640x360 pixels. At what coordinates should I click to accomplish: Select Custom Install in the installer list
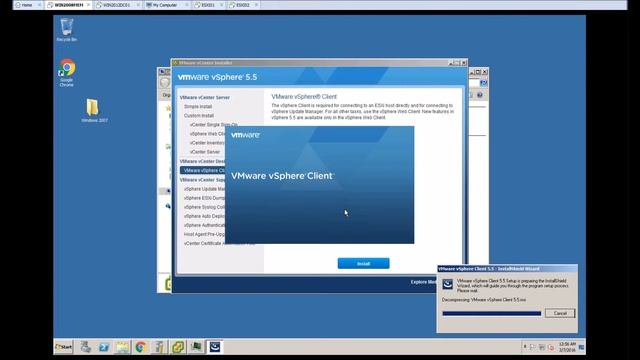(199, 116)
